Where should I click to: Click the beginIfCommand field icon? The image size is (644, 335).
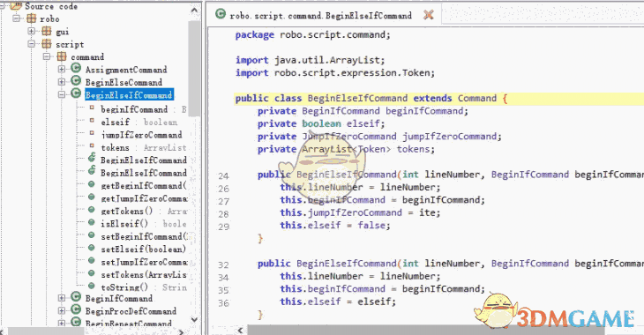tap(92, 108)
